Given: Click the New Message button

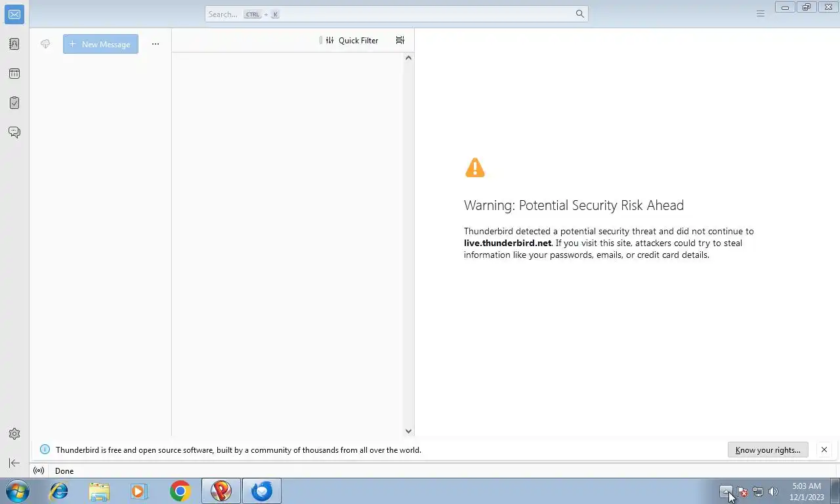Looking at the screenshot, I should (100, 44).
